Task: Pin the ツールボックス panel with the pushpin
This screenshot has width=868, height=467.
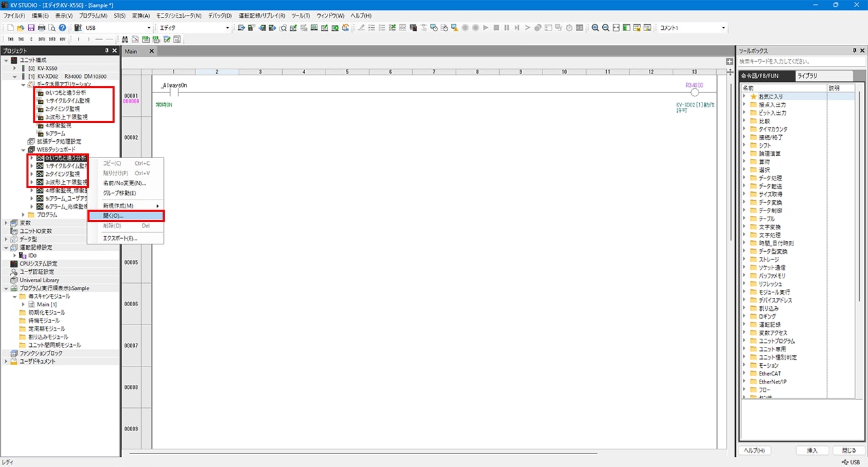Action: pyautogui.click(x=853, y=51)
